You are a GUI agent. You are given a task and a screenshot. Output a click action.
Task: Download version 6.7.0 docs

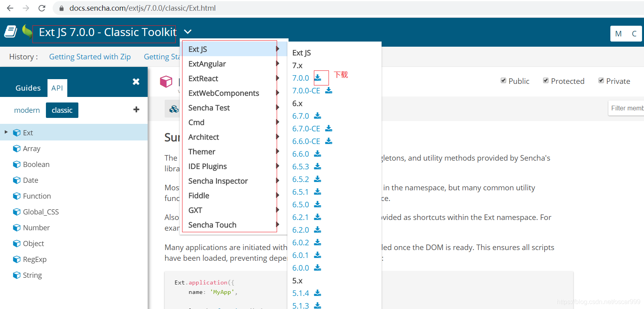click(x=318, y=116)
